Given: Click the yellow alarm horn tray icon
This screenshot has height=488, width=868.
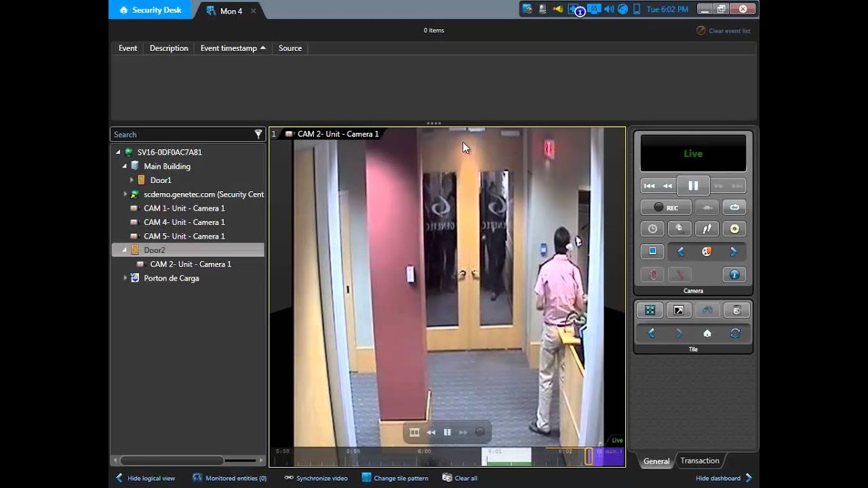Looking at the screenshot, I should [x=557, y=9].
